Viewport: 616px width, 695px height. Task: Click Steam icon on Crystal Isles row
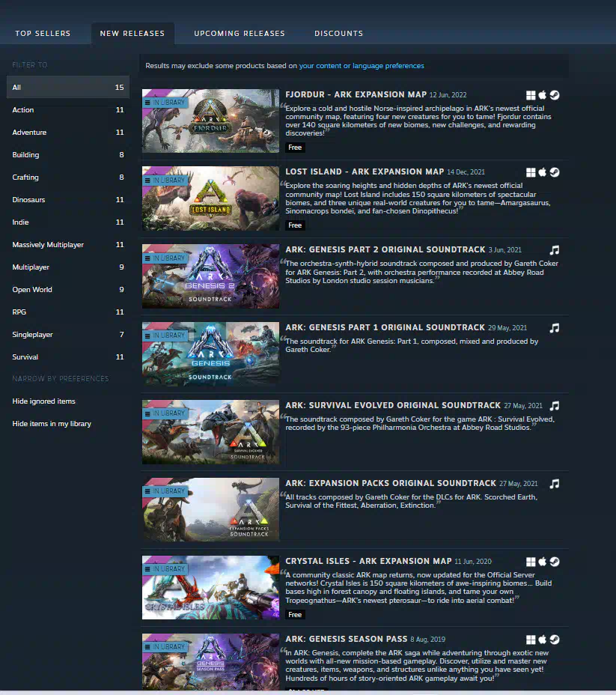click(555, 562)
